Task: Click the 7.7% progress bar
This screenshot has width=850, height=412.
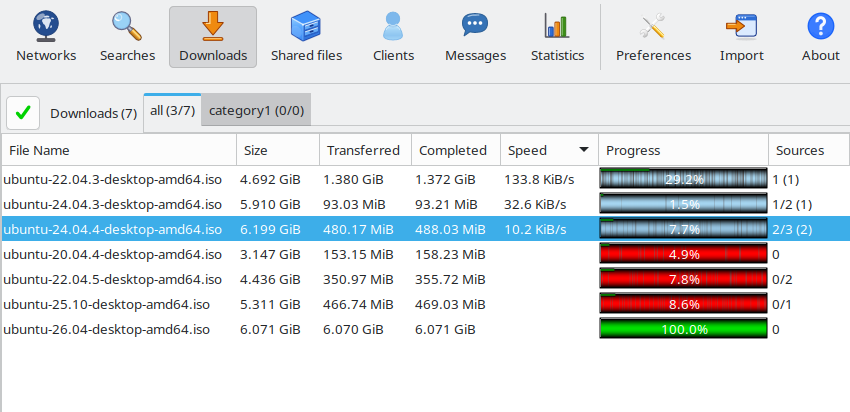Action: click(x=684, y=229)
